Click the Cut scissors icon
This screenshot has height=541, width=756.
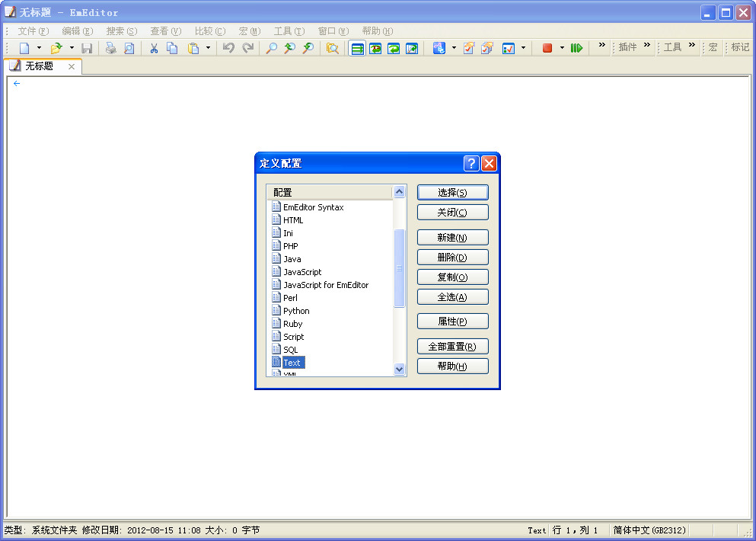(154, 48)
